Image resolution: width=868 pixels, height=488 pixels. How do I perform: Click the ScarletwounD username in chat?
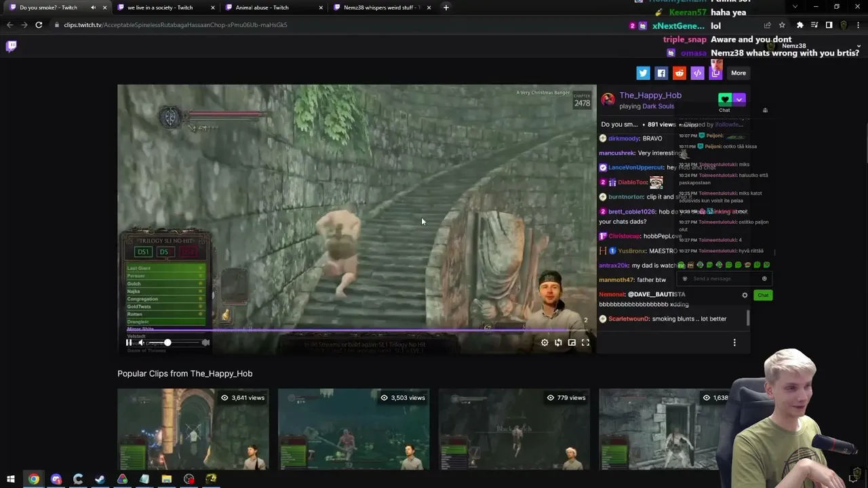tap(629, 319)
